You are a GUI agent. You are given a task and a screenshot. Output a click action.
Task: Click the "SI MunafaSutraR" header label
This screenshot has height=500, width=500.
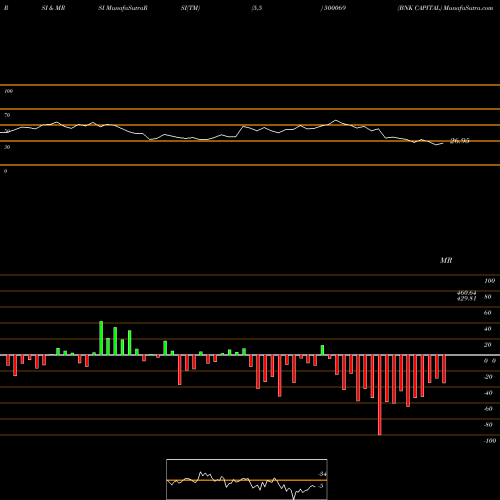coord(123,8)
